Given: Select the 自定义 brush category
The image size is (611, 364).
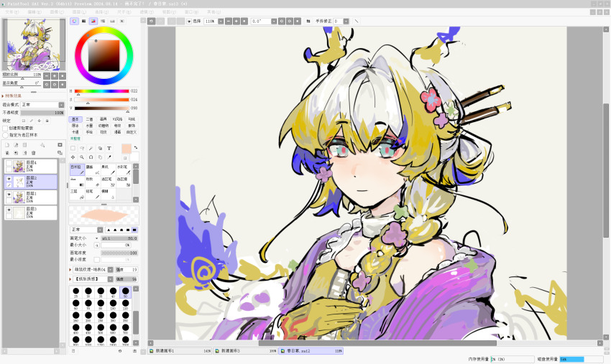Looking at the screenshot, I should (132, 132).
